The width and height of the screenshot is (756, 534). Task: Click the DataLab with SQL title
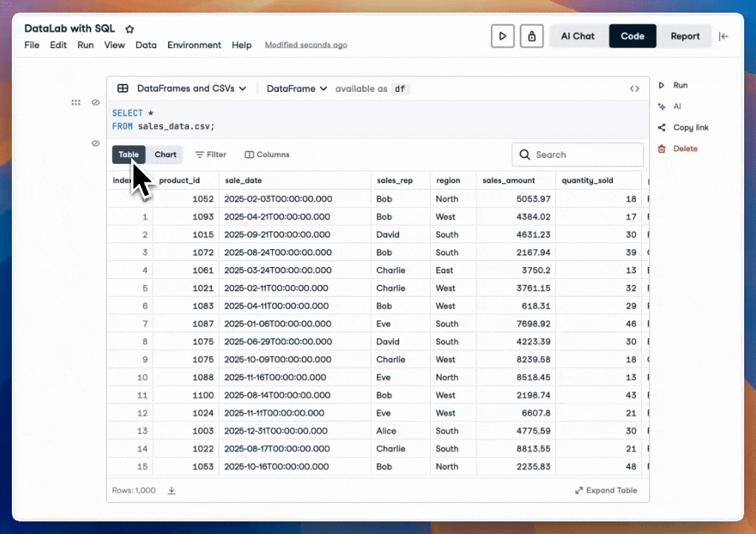pyautogui.click(x=70, y=28)
